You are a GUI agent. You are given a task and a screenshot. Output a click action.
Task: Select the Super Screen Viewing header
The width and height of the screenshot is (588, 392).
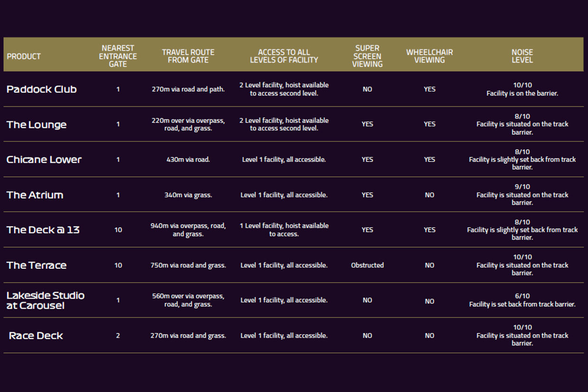coord(367,56)
